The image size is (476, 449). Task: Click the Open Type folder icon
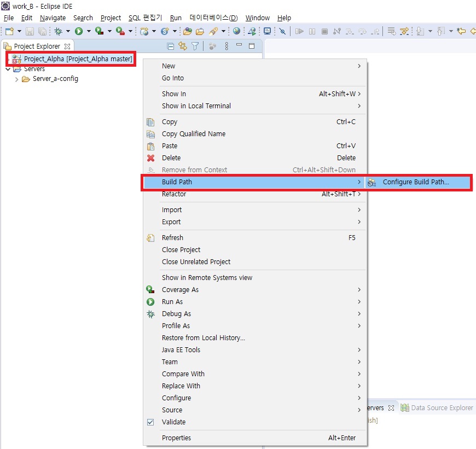188,31
